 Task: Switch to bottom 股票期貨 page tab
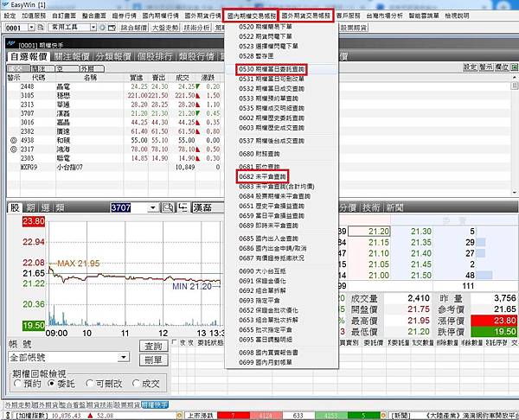coord(127,404)
